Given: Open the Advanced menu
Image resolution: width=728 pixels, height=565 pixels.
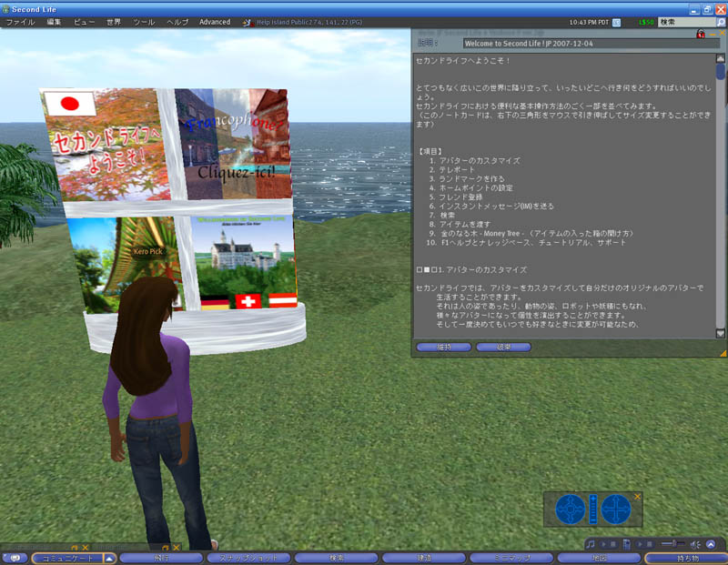Looking at the screenshot, I should 215,22.
